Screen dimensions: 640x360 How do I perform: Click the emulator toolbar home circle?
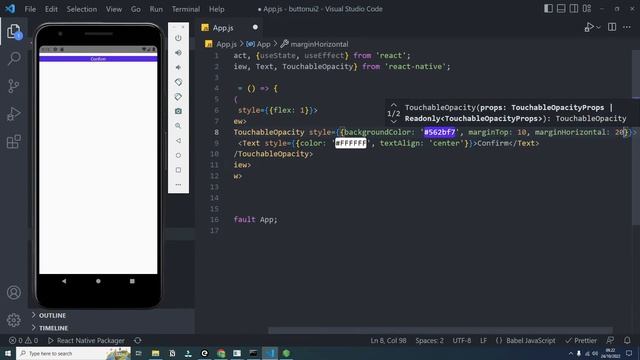pos(178,155)
